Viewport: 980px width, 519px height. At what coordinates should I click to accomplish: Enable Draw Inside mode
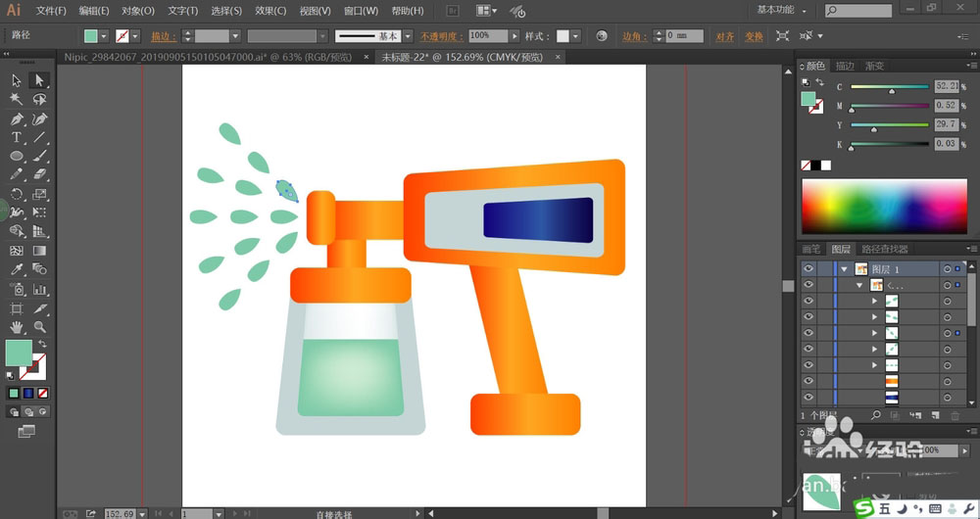click(43, 411)
